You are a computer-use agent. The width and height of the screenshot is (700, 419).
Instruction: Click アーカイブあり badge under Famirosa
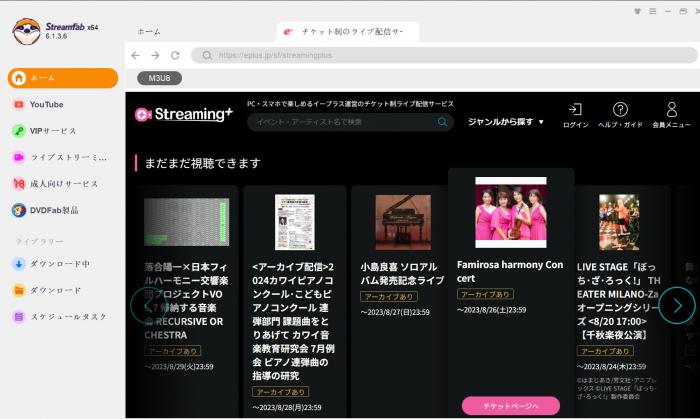485,295
